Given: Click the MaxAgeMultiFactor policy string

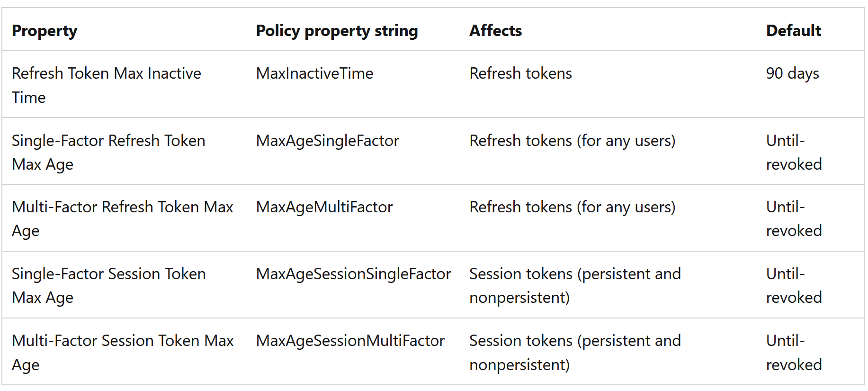Looking at the screenshot, I should click(324, 207).
